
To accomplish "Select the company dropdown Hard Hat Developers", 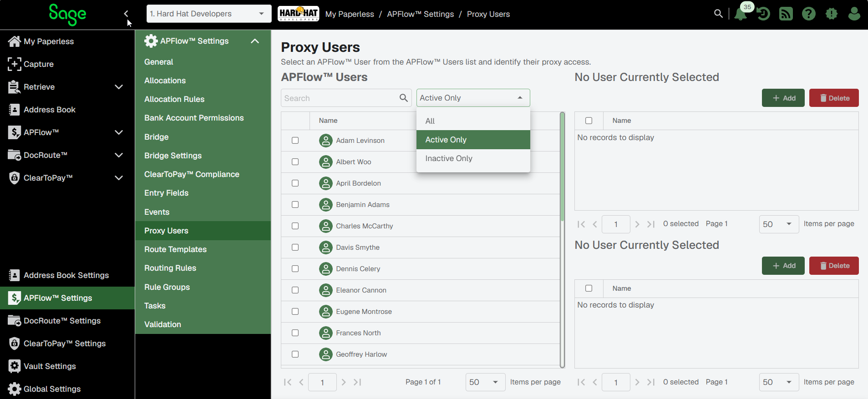I will (x=209, y=14).
